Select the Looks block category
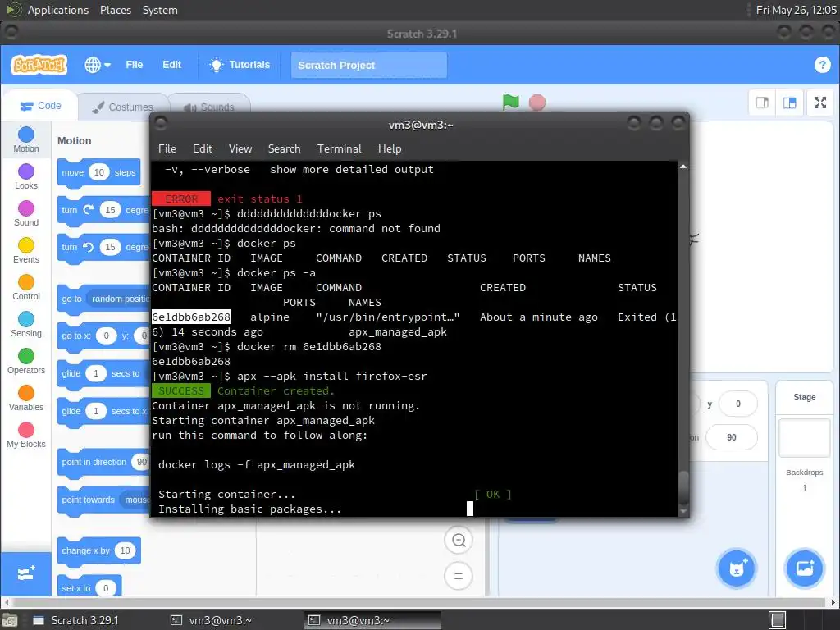 coord(26,177)
